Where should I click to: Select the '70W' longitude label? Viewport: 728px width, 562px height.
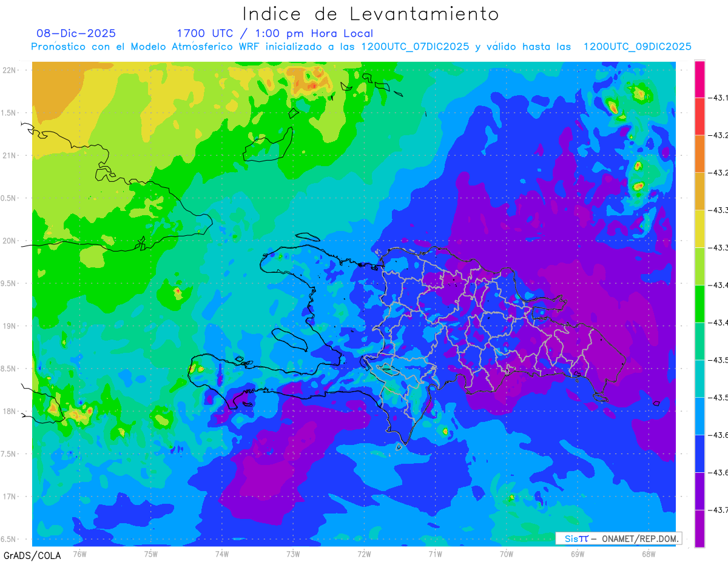pyautogui.click(x=507, y=554)
